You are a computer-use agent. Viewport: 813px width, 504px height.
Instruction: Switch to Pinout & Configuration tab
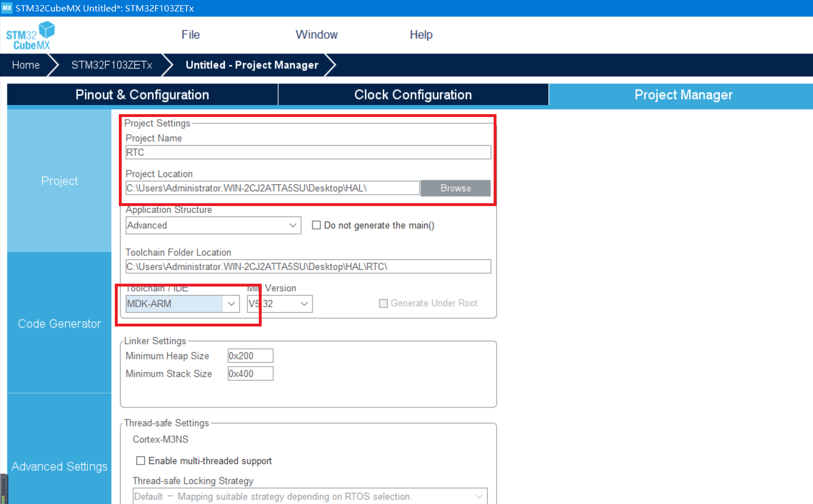click(142, 95)
